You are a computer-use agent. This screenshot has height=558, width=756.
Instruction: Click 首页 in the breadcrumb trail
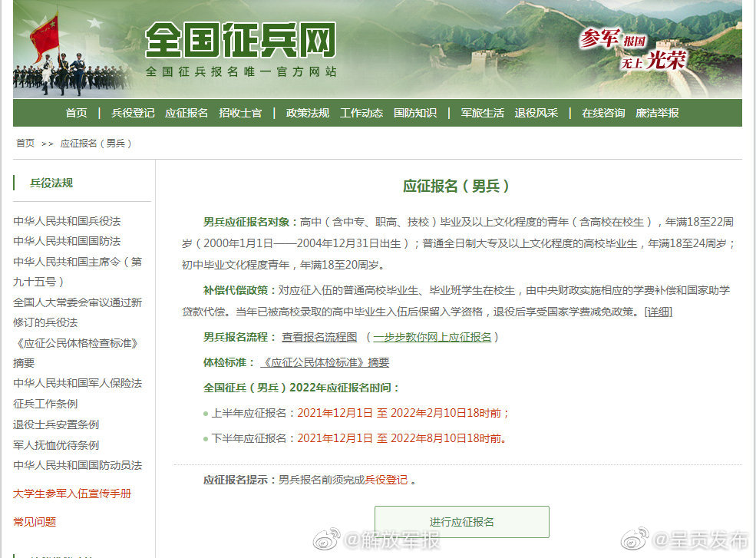click(x=24, y=142)
